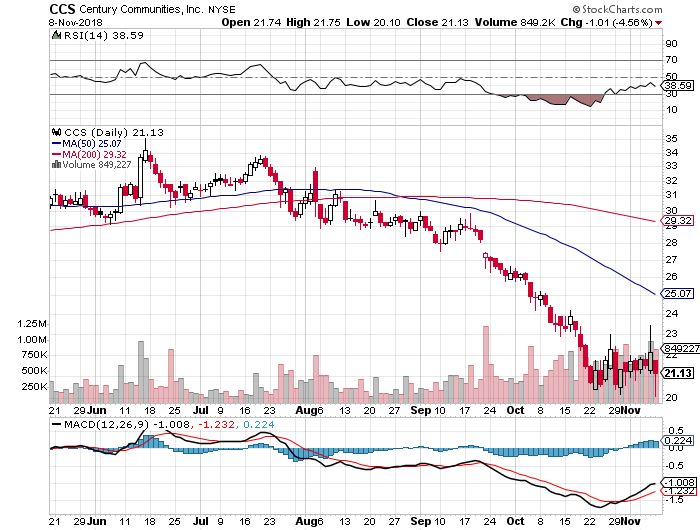Click the candlestick icon beside CCS (Daily)
The image size is (700, 530).
(x=56, y=133)
